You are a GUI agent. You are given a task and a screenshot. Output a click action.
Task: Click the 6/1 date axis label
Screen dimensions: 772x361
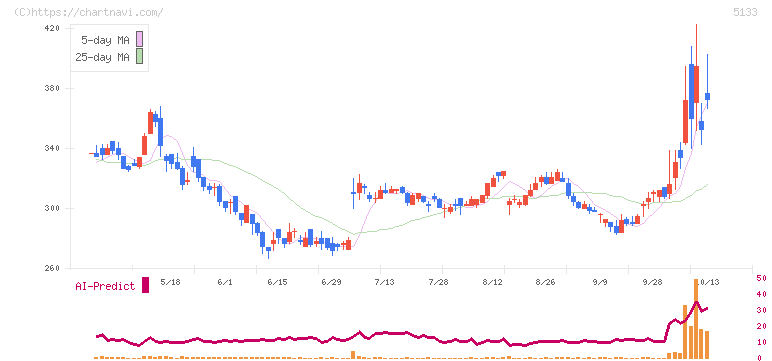point(225,282)
